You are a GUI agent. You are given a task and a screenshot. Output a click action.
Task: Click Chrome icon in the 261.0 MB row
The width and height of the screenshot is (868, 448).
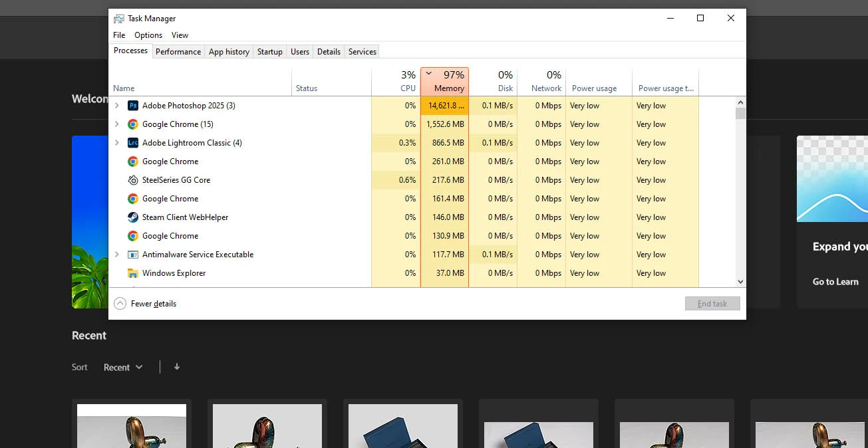pos(133,162)
